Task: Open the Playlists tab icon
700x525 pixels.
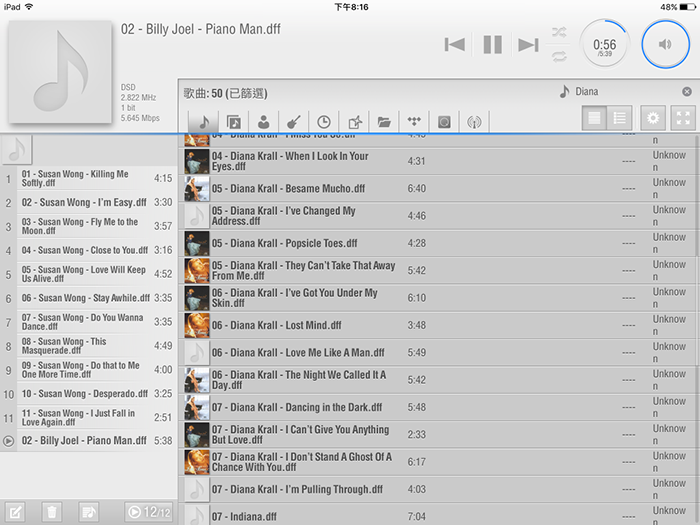Action: click(x=354, y=121)
